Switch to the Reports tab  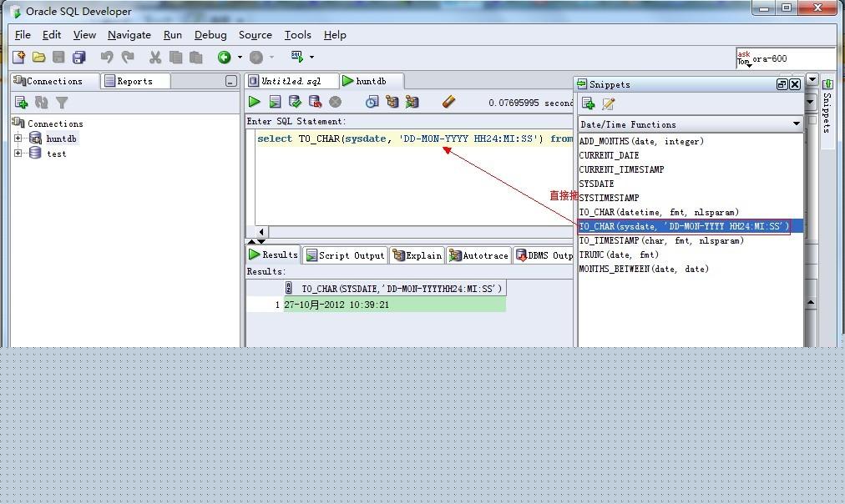click(135, 81)
